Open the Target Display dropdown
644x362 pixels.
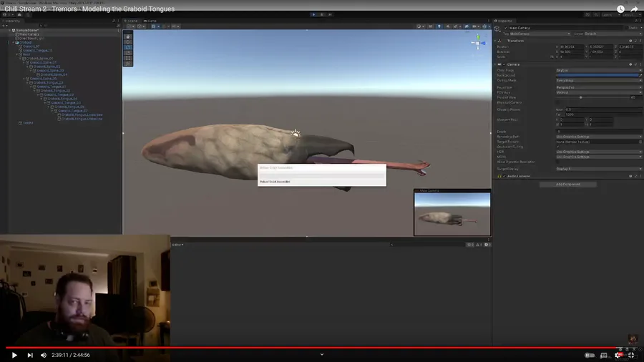[x=598, y=169]
